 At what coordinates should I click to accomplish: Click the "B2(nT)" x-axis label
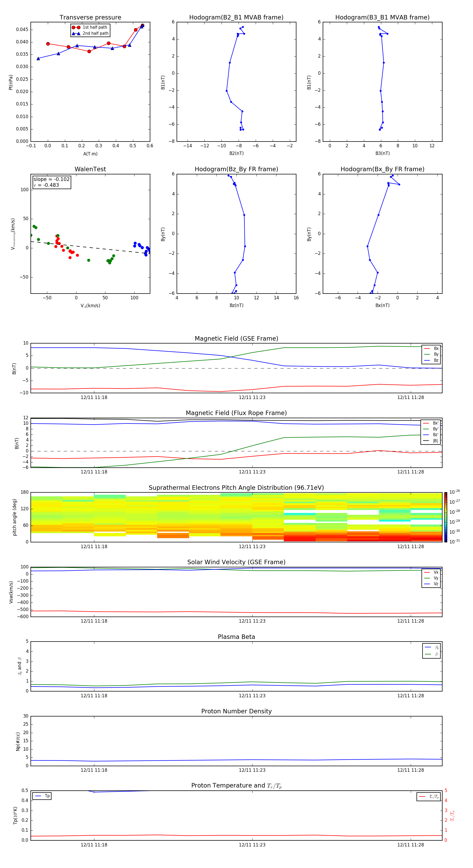[x=236, y=153]
